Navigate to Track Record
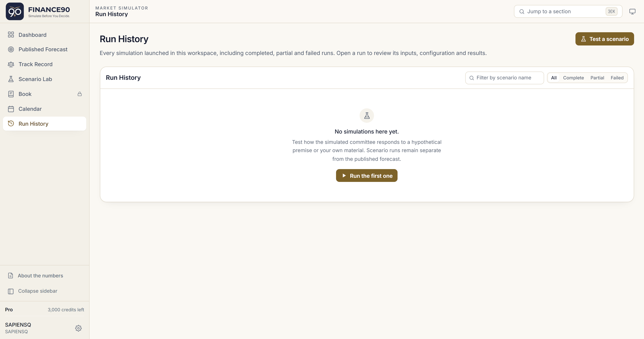This screenshot has width=644, height=339. point(45,64)
